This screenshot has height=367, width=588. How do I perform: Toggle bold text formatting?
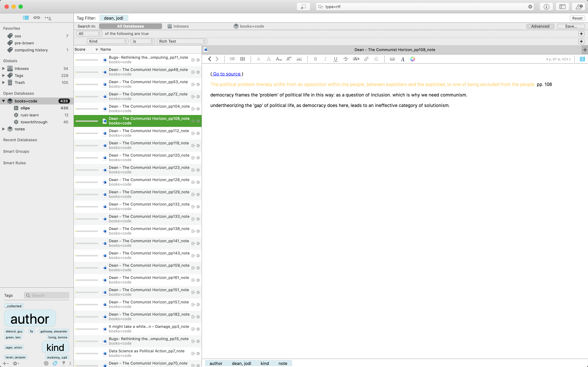click(x=315, y=59)
